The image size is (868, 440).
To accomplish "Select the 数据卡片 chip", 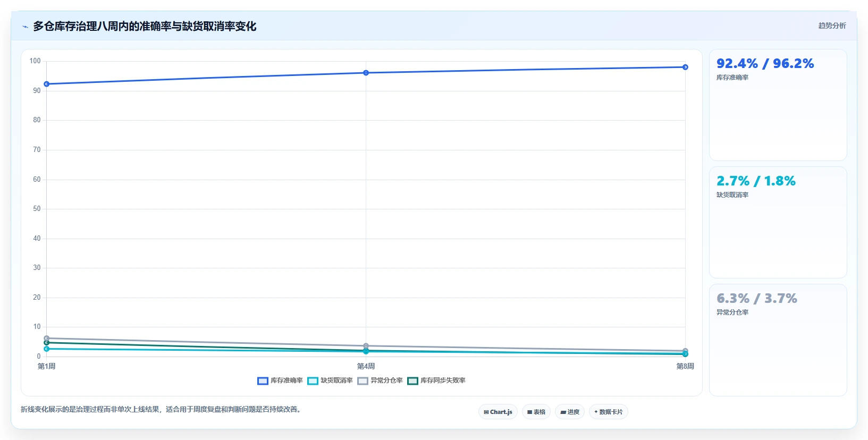I will pos(609,412).
